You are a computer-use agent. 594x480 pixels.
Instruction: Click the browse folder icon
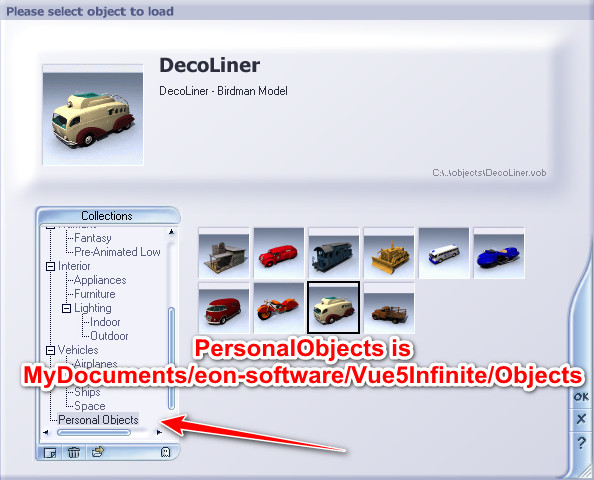(98, 452)
